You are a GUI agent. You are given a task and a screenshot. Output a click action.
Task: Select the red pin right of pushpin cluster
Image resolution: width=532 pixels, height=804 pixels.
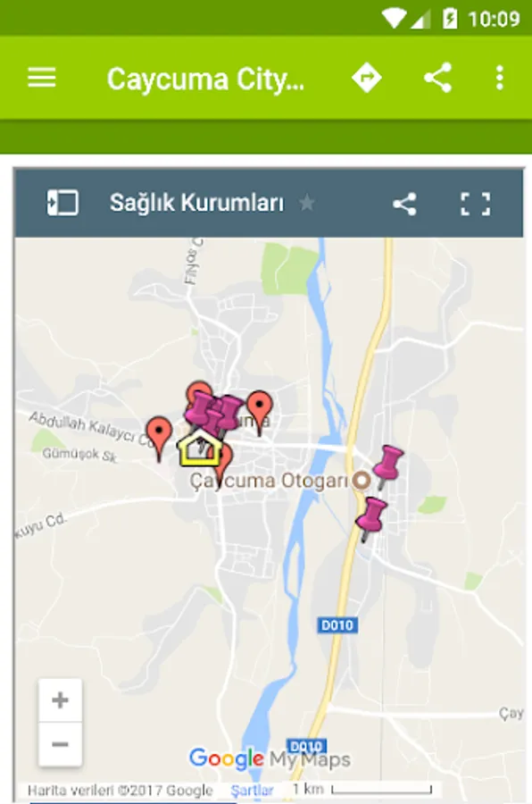[x=260, y=412]
